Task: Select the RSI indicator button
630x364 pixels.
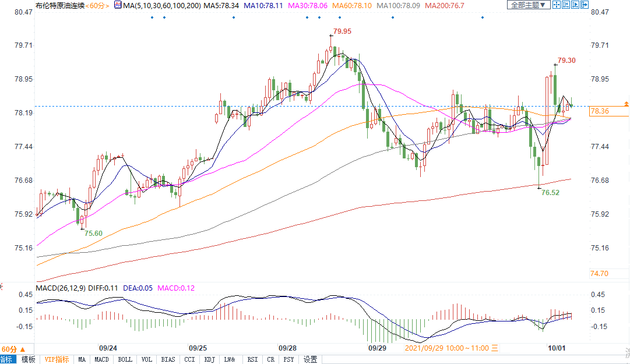Action: pyautogui.click(x=252, y=359)
